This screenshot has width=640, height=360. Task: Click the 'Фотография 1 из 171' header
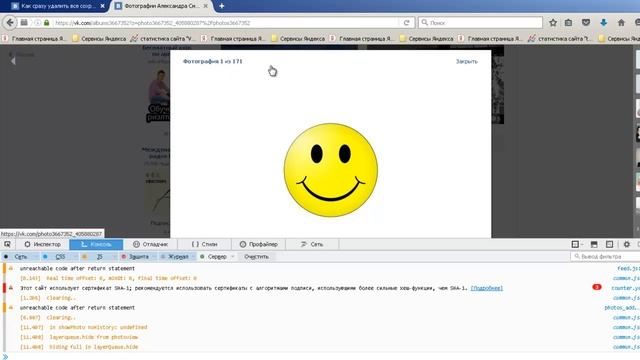pyautogui.click(x=212, y=61)
